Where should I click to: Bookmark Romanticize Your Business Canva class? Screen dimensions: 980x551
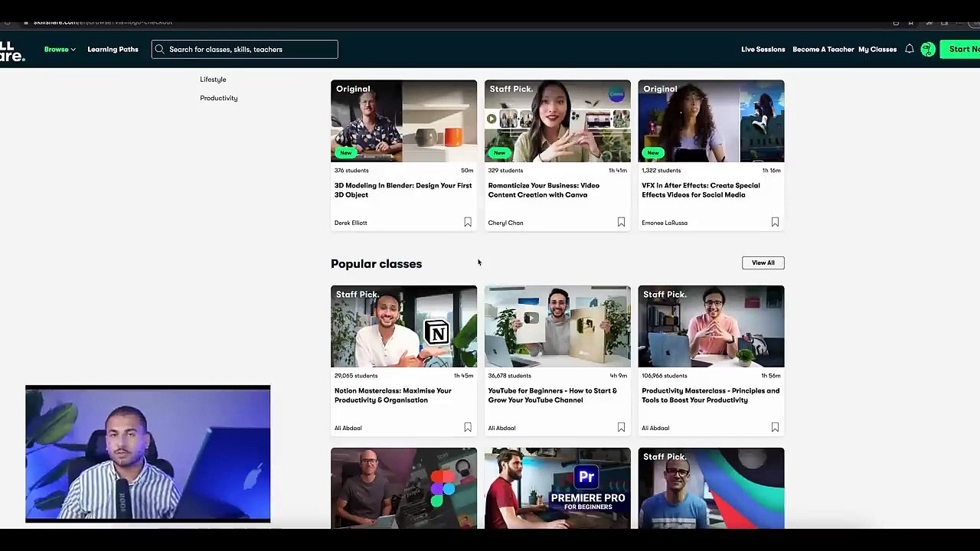[x=621, y=222]
